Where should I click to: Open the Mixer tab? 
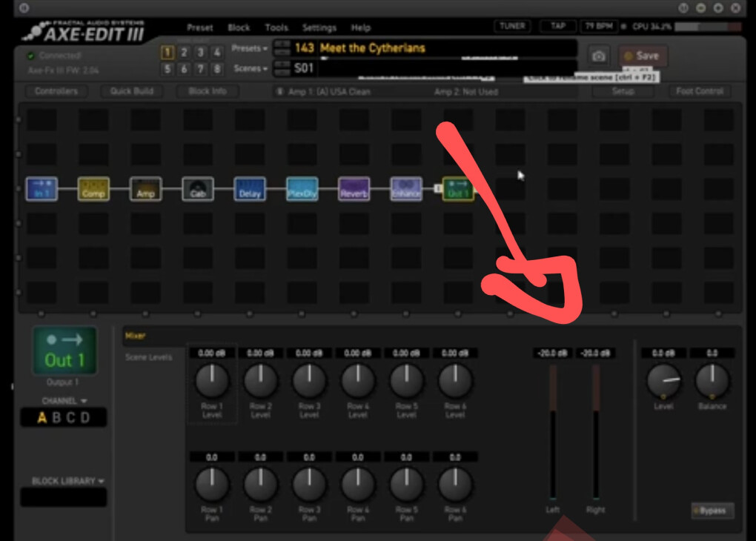click(135, 336)
